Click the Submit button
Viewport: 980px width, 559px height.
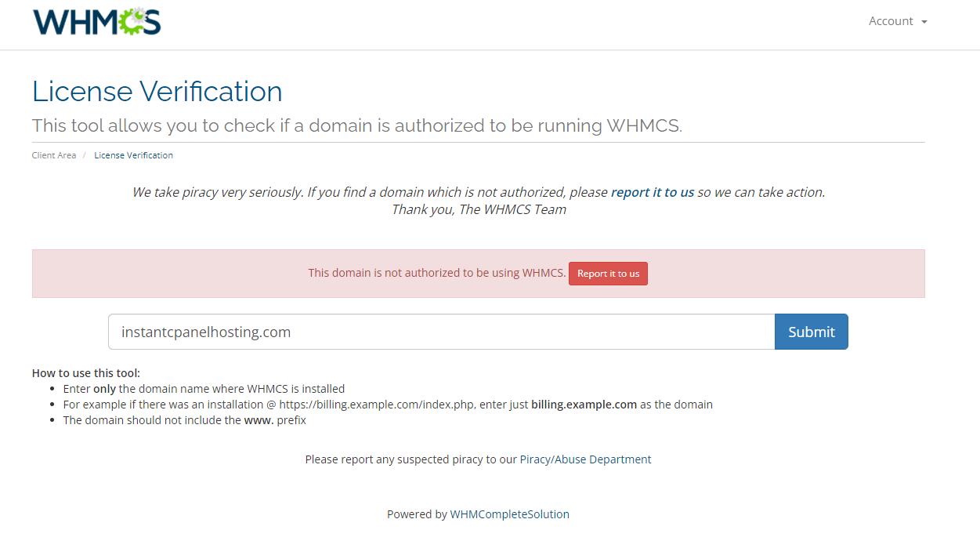coord(812,332)
